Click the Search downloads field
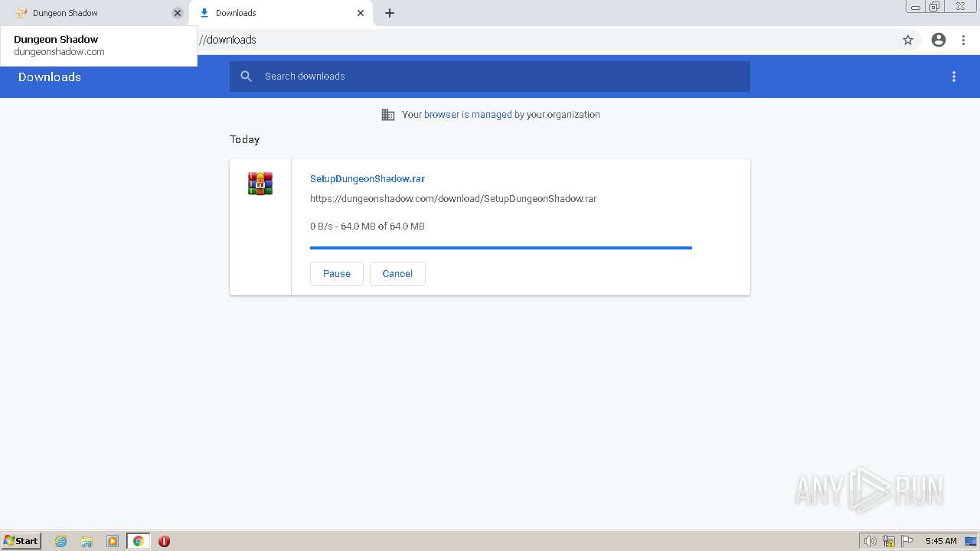The height and width of the screenshot is (551, 980). click(490, 77)
